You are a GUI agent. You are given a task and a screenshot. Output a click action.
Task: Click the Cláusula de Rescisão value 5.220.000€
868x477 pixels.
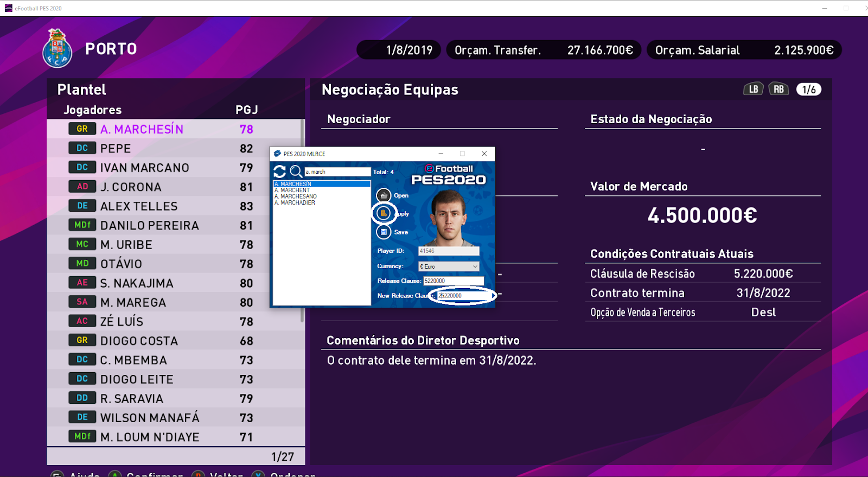coord(763,274)
